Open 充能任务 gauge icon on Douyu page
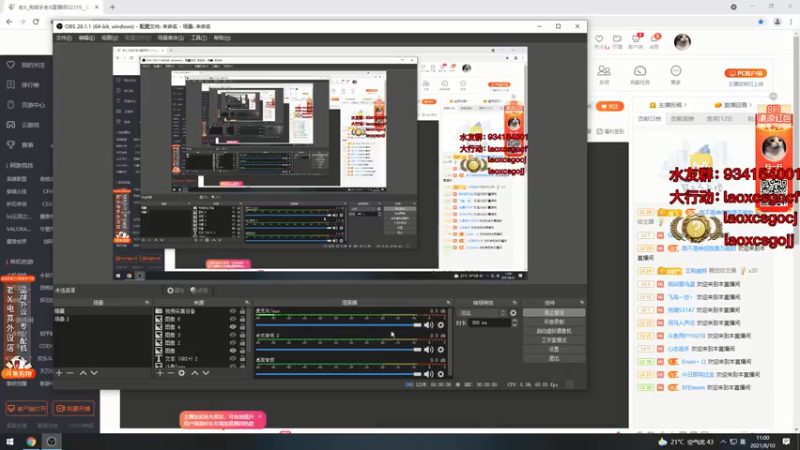This screenshot has height=450, width=800. (640, 74)
